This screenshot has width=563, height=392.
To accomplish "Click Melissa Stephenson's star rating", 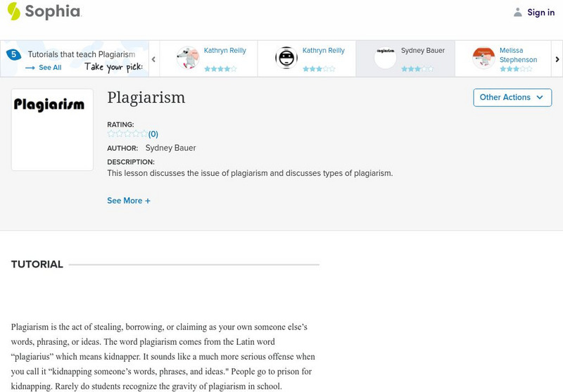I will 516,68.
